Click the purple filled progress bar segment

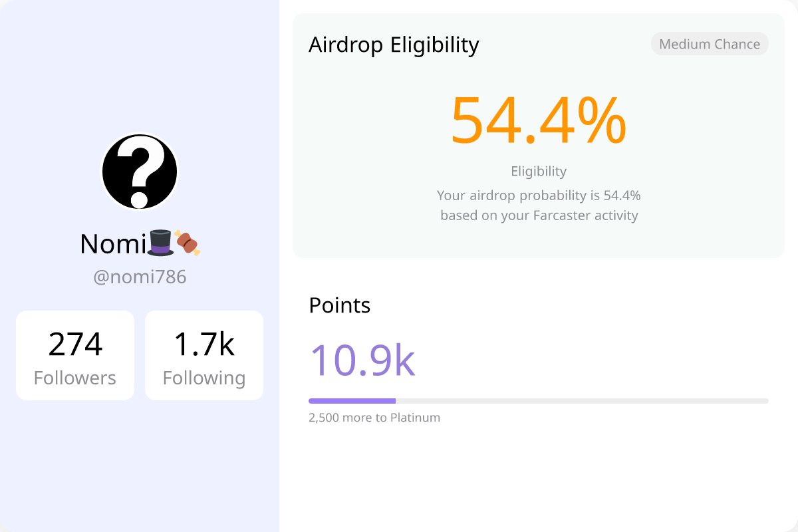[352, 401]
